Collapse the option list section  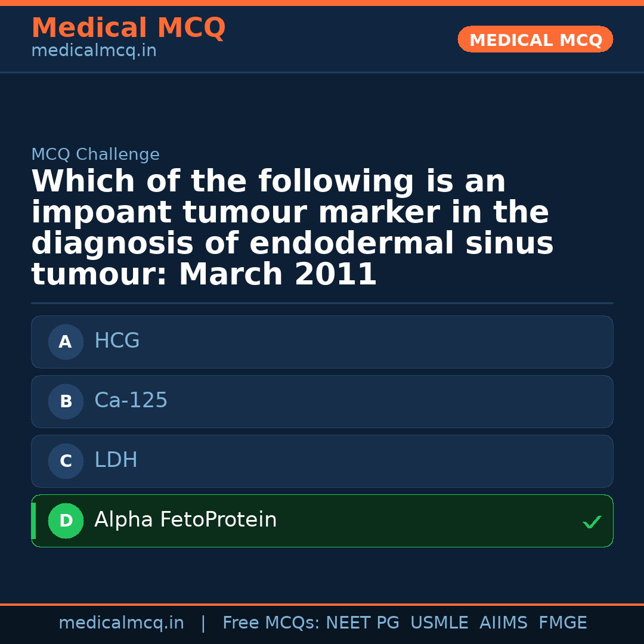(x=322, y=431)
